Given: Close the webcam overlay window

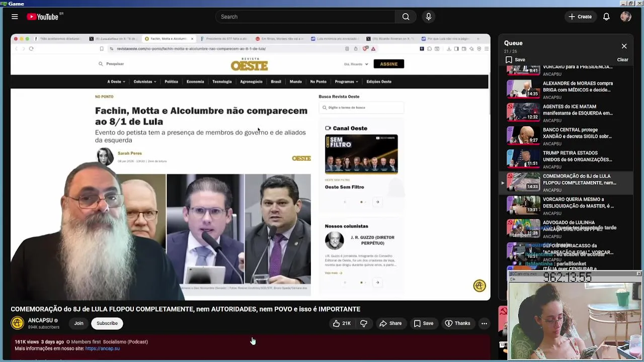Looking at the screenshot, I should tap(638, 274).
